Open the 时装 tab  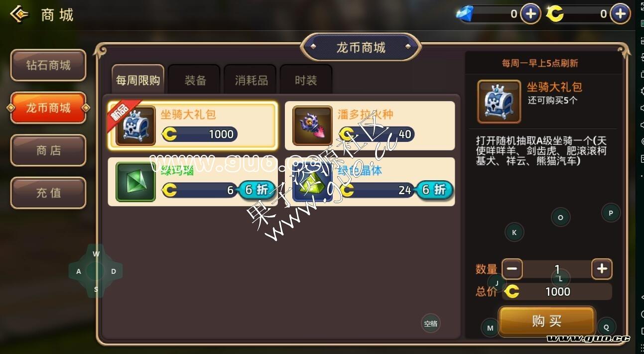coord(306,80)
